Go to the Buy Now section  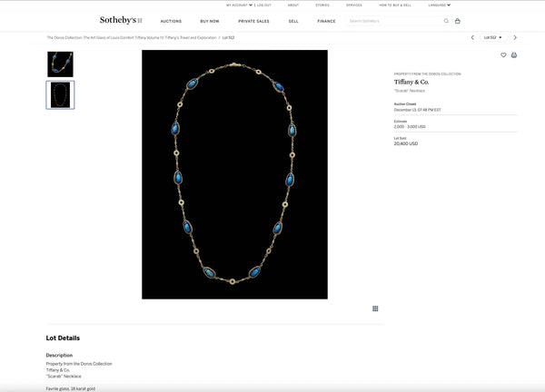click(210, 21)
